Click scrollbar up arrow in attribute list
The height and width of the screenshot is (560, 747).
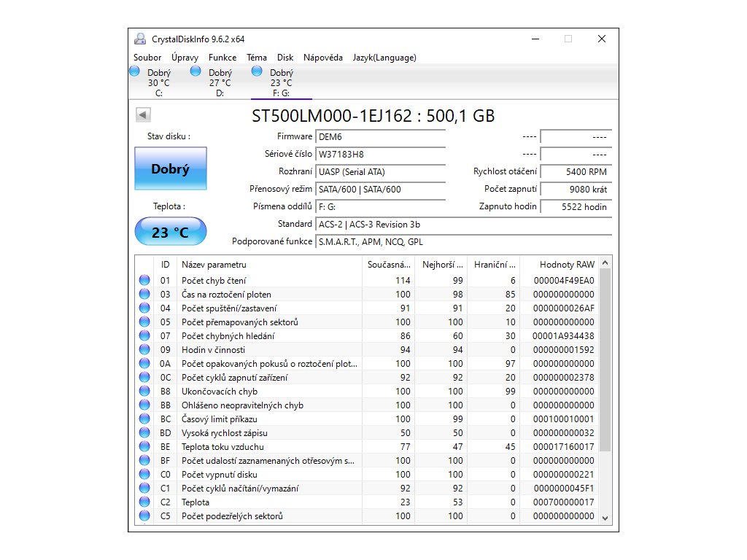pyautogui.click(x=604, y=263)
